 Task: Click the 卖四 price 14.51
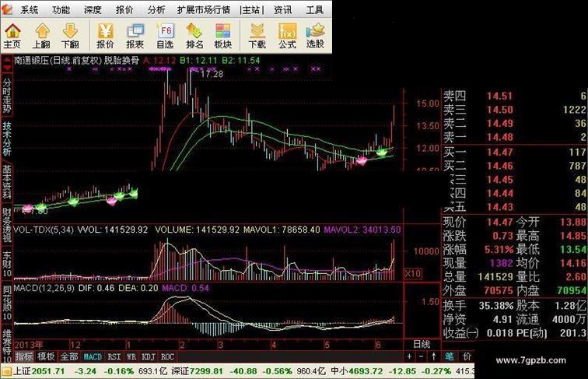point(499,96)
